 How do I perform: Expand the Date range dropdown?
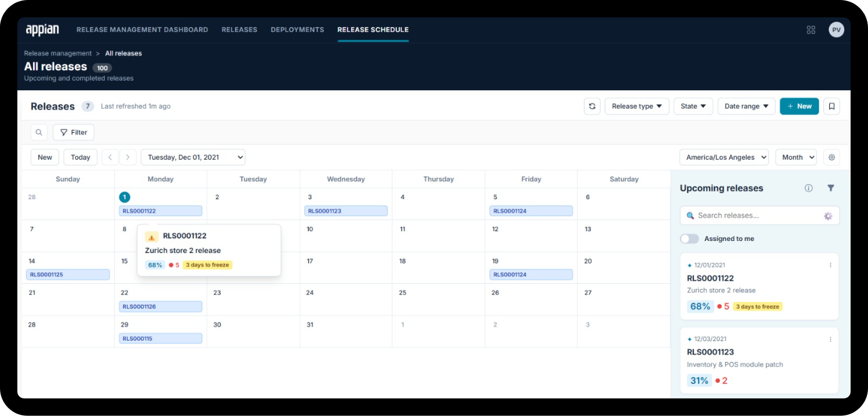[746, 106]
